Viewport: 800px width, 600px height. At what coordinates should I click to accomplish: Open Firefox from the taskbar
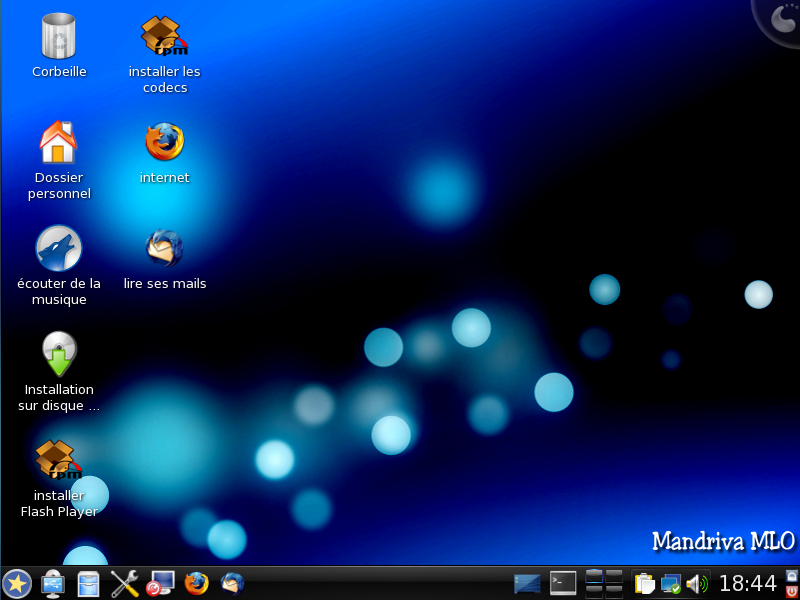point(196,583)
